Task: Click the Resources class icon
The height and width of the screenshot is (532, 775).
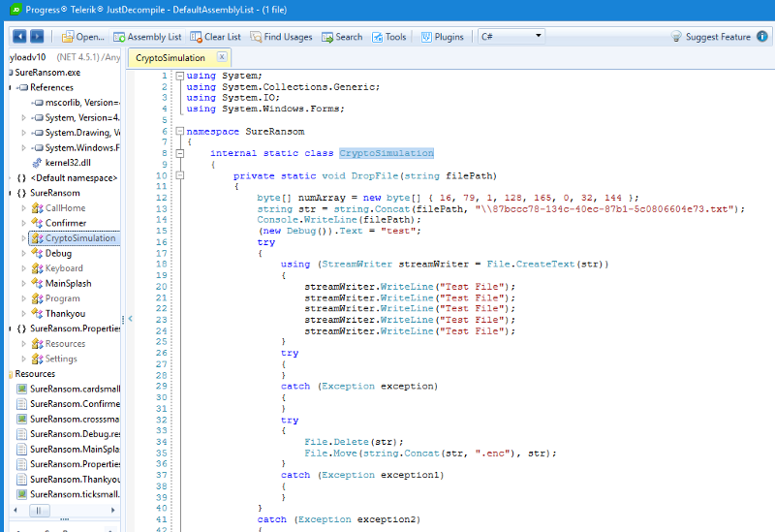Action: 37,344
